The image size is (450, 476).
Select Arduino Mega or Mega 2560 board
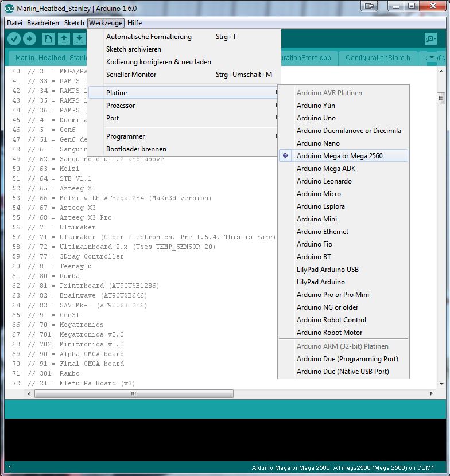[x=343, y=156]
